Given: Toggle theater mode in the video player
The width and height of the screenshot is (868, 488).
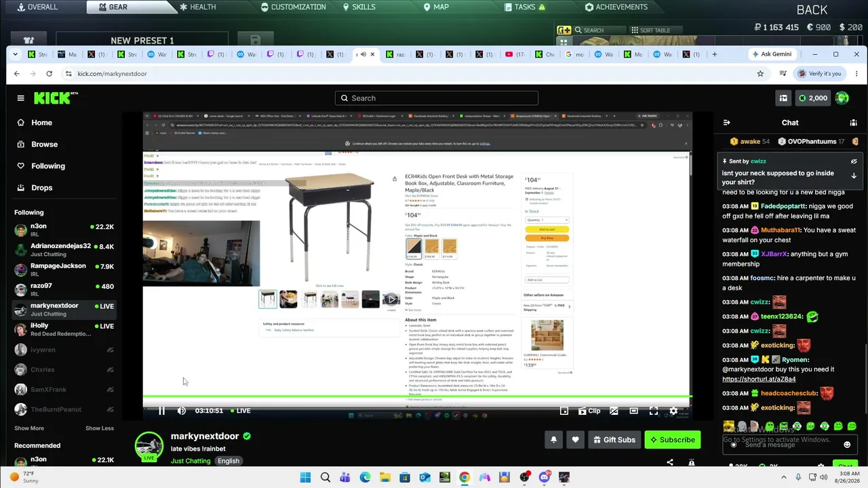Looking at the screenshot, I should tap(633, 411).
